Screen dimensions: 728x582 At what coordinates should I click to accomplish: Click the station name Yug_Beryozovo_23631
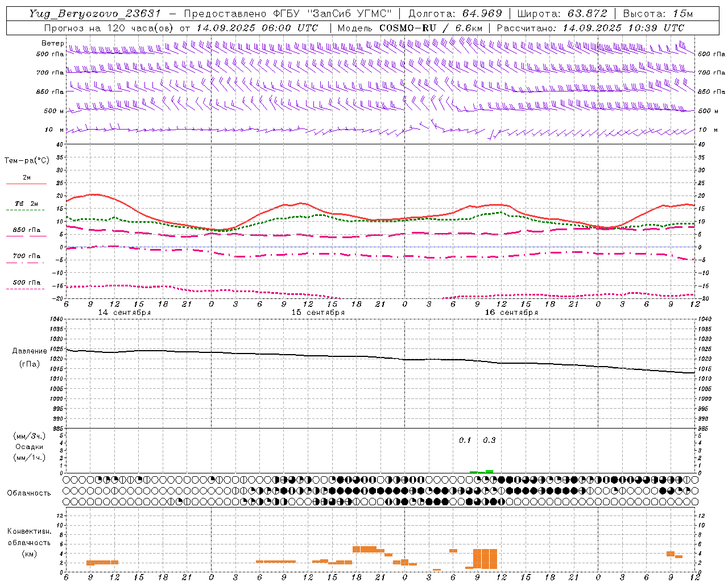(x=95, y=14)
